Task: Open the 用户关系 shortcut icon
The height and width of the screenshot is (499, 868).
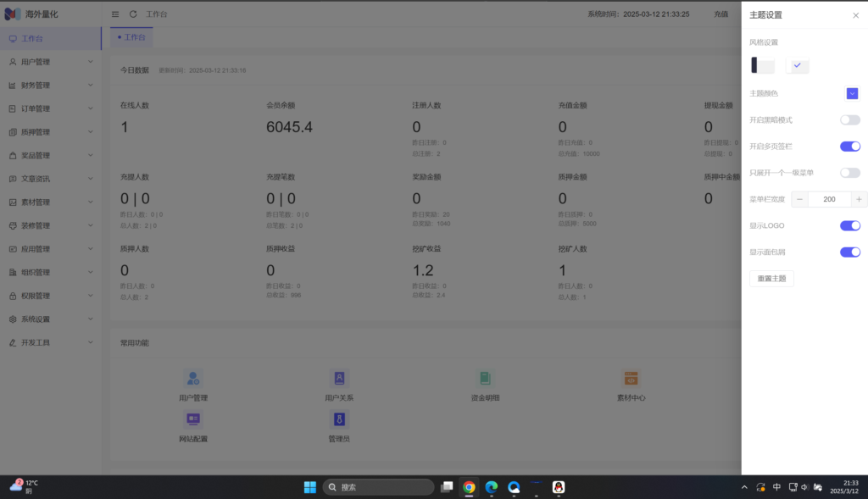Action: coord(339,379)
